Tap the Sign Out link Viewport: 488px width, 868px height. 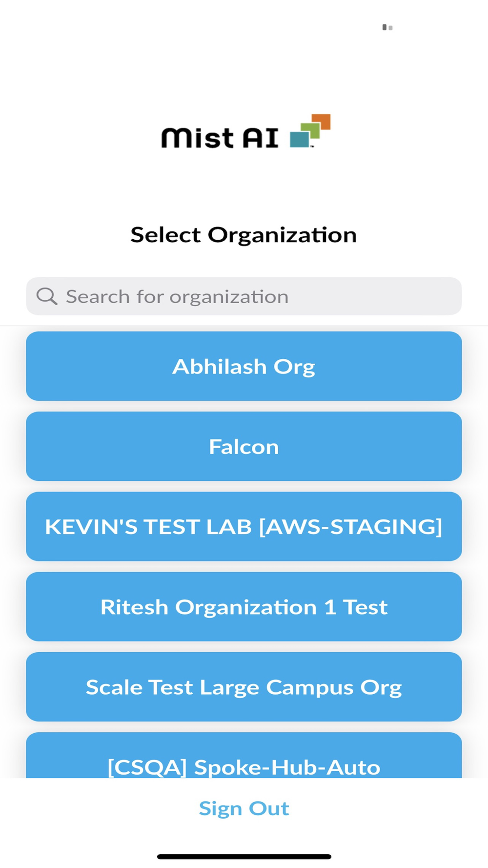pos(244,808)
